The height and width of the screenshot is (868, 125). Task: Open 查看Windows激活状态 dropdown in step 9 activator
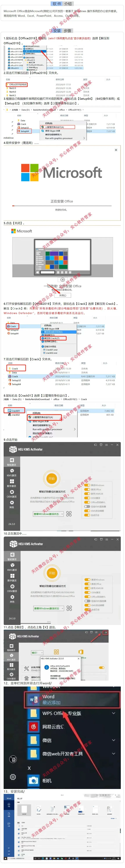pyautogui.click(x=48, y=514)
